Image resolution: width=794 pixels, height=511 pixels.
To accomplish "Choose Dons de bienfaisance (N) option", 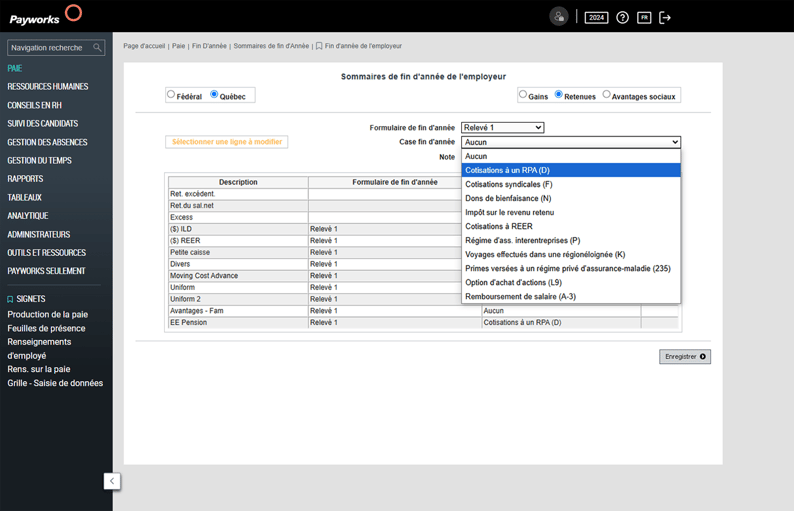I will coord(571,199).
